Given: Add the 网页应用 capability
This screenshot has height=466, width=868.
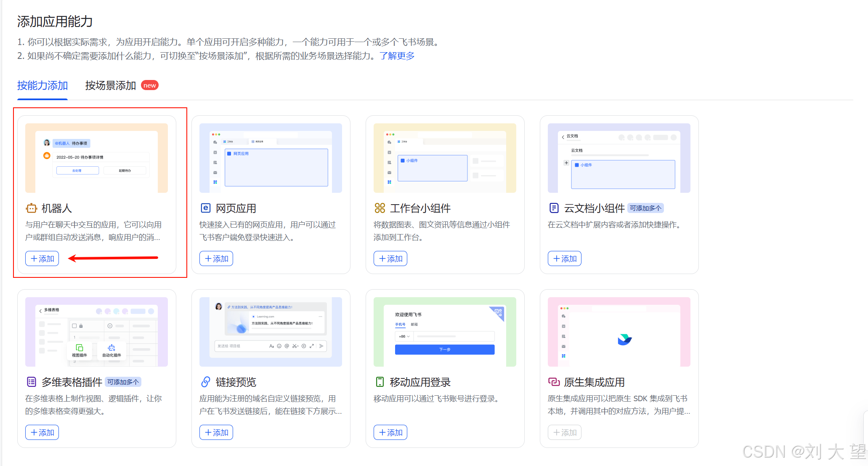Looking at the screenshot, I should (x=216, y=258).
